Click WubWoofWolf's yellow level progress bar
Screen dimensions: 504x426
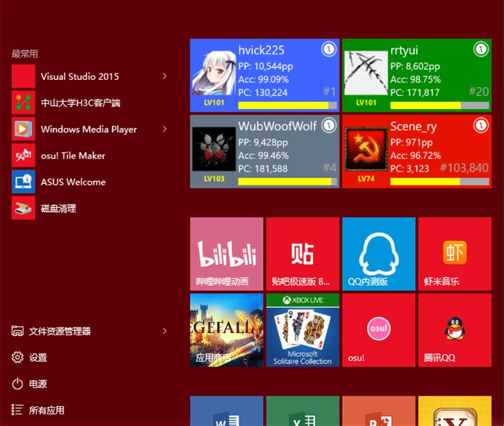287,182
